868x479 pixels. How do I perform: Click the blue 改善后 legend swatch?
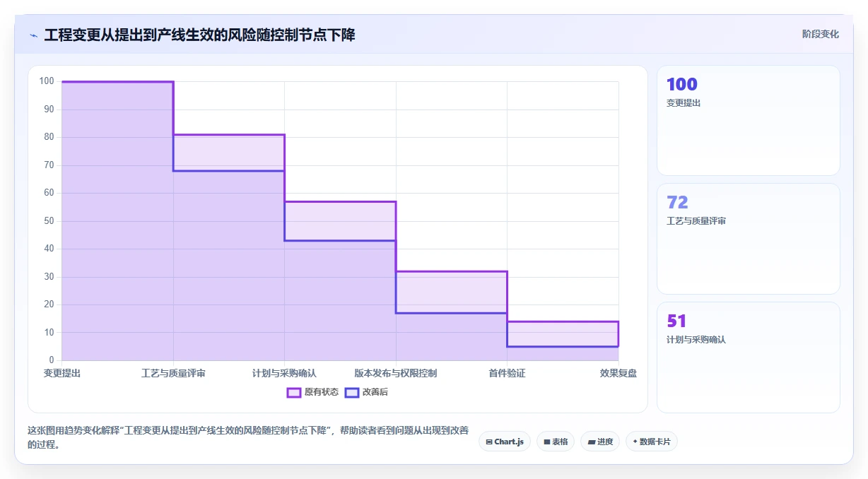click(x=352, y=392)
